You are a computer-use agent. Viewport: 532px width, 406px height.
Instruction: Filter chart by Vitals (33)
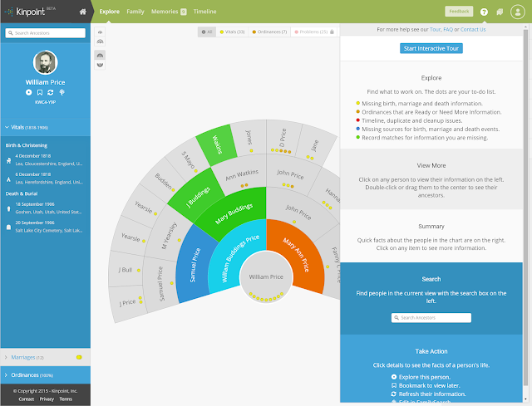[x=232, y=32]
